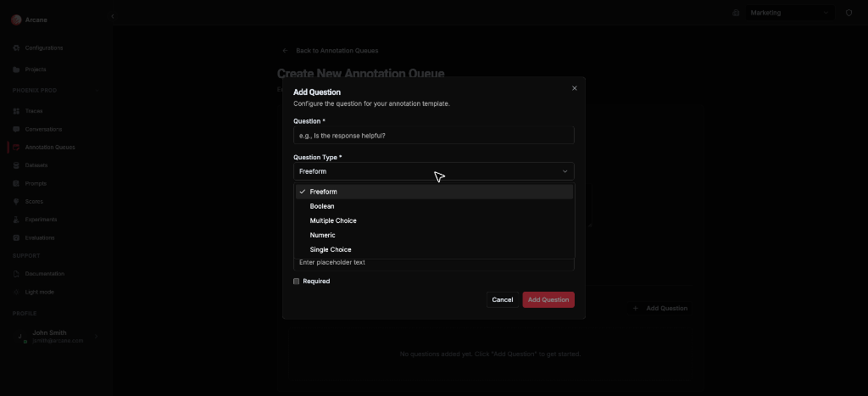Image resolution: width=868 pixels, height=396 pixels.
Task: Click the shield icon in top bar
Action: click(x=849, y=13)
